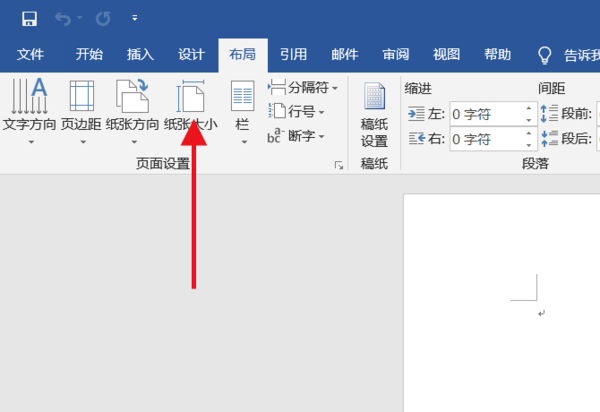Open the 文件 menu tab
This screenshot has height=412, width=600.
pyautogui.click(x=31, y=55)
